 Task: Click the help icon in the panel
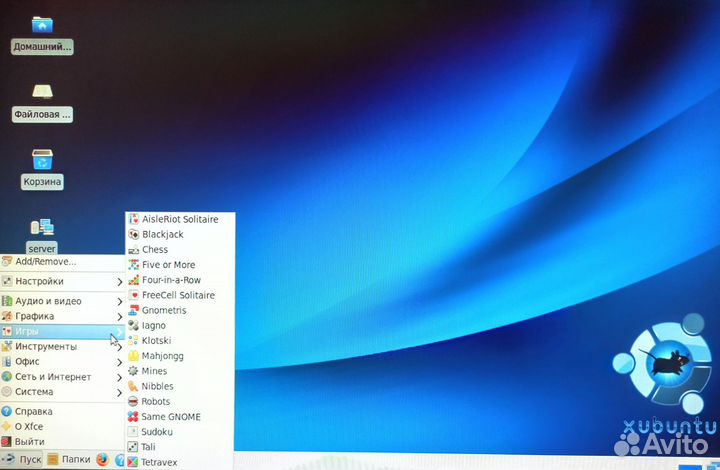pyautogui.click(x=119, y=460)
